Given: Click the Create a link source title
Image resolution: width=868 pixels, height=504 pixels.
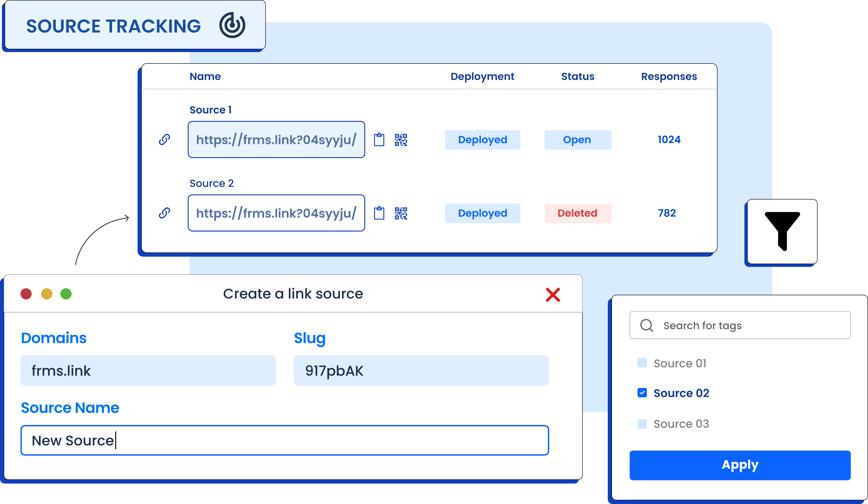Looking at the screenshot, I should 293,294.
